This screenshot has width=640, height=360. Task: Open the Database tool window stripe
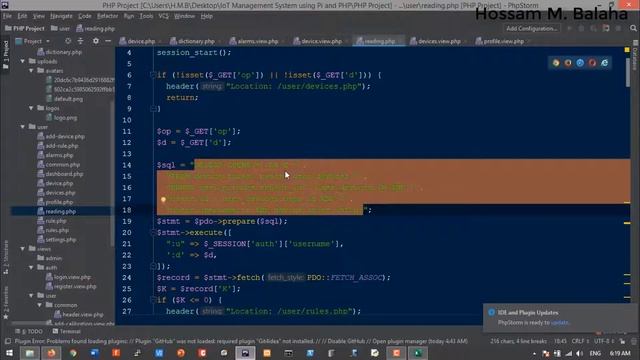coord(636,55)
